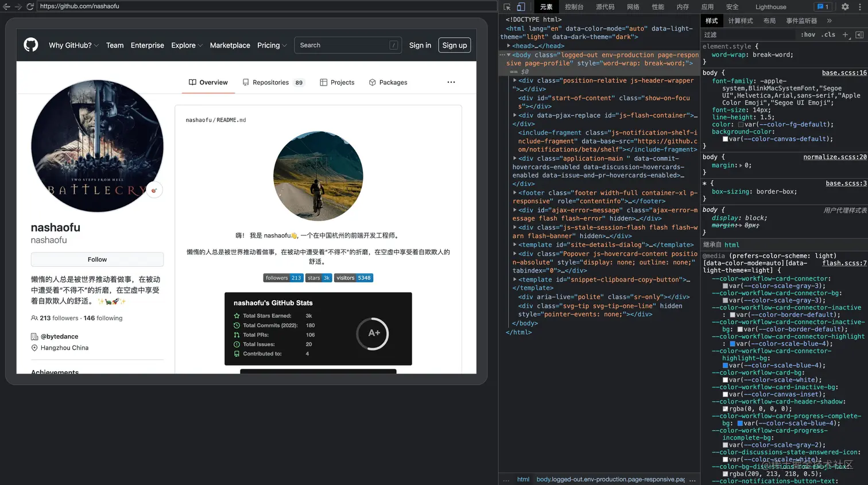Reload the page with the refresh icon
The width and height of the screenshot is (868, 485).
30,6
